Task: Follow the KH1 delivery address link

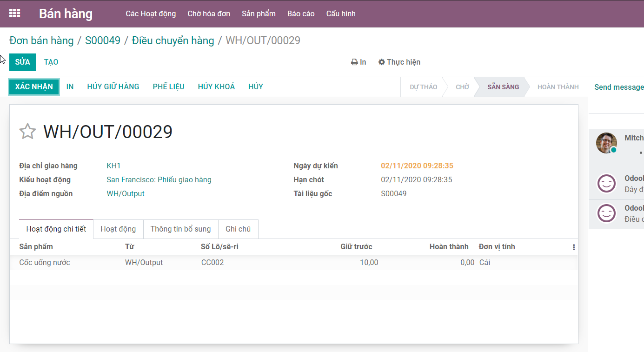Action: 114,166
